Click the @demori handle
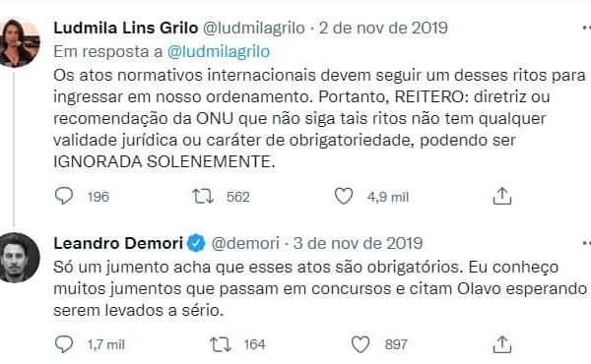Viewport: 591px width, 364px height. coord(245,244)
